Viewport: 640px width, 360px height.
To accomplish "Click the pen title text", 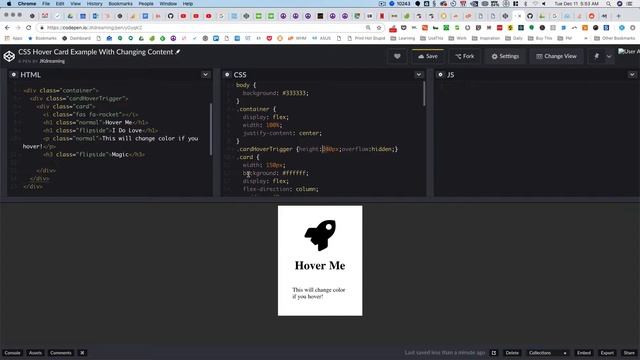I will point(96,52).
